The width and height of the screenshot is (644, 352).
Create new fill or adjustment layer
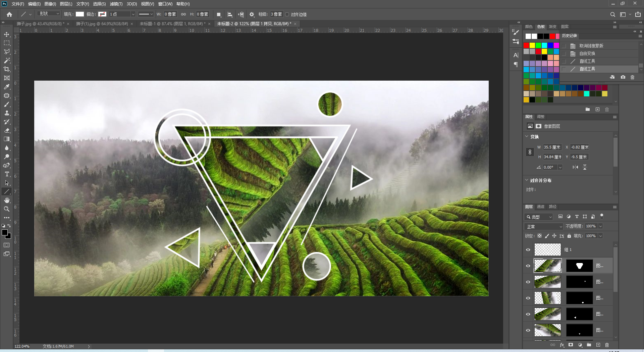[580, 345]
